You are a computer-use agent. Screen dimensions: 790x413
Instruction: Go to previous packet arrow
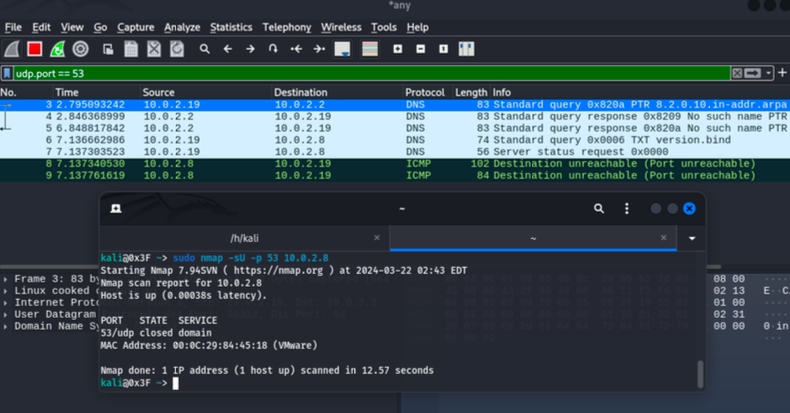[x=227, y=49]
